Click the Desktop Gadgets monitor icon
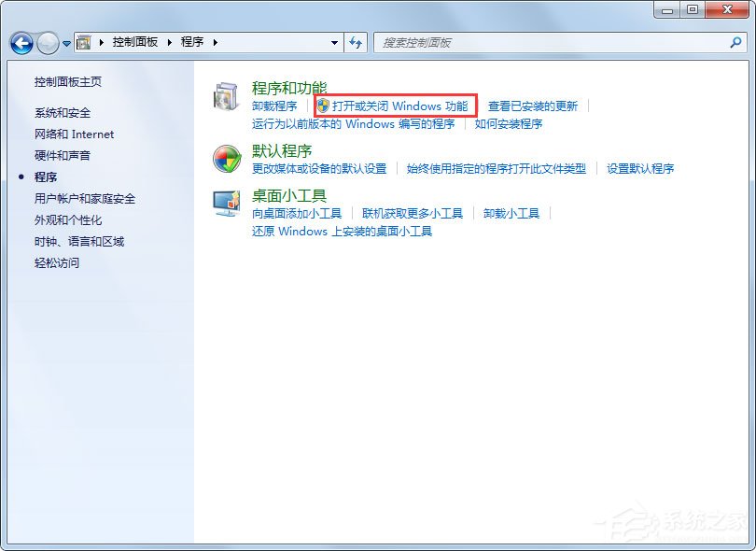Image resolution: width=756 pixels, height=551 pixels. 225,203
